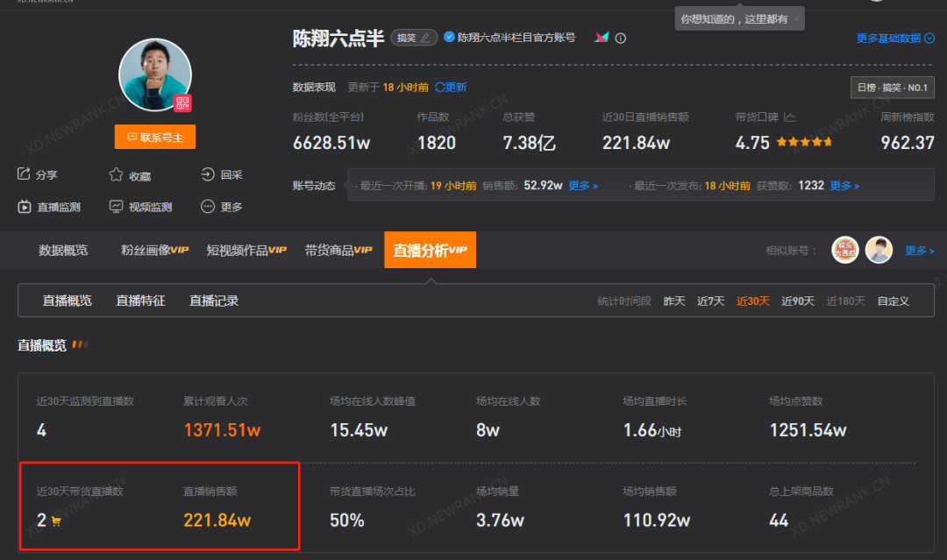The height and width of the screenshot is (560, 947).
Task: Select the 直播分析 VIP tab
Action: 430,250
